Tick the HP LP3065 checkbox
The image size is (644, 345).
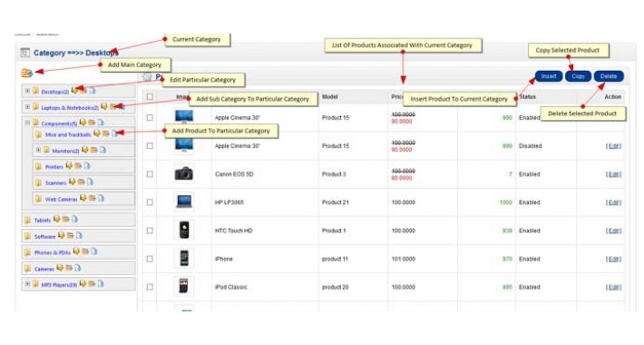point(150,202)
